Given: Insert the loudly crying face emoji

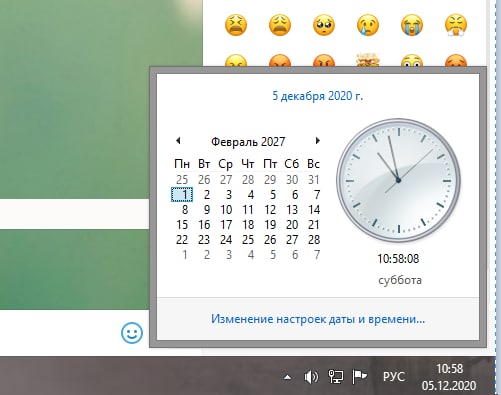Looking at the screenshot, I should click(x=412, y=25).
